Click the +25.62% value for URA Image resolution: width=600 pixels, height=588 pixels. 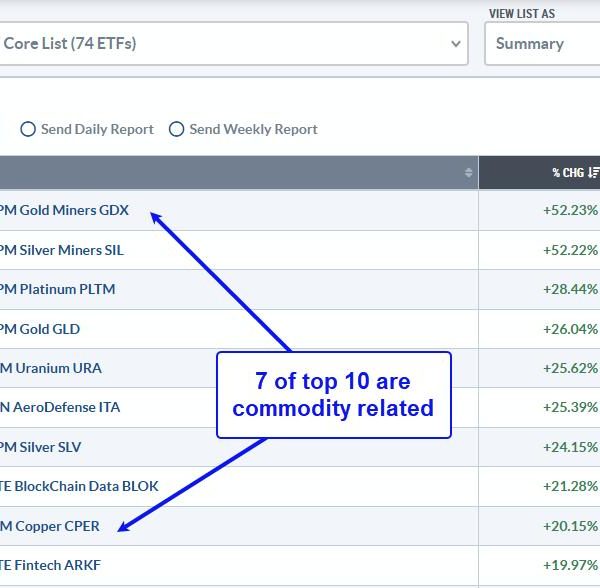(570, 368)
